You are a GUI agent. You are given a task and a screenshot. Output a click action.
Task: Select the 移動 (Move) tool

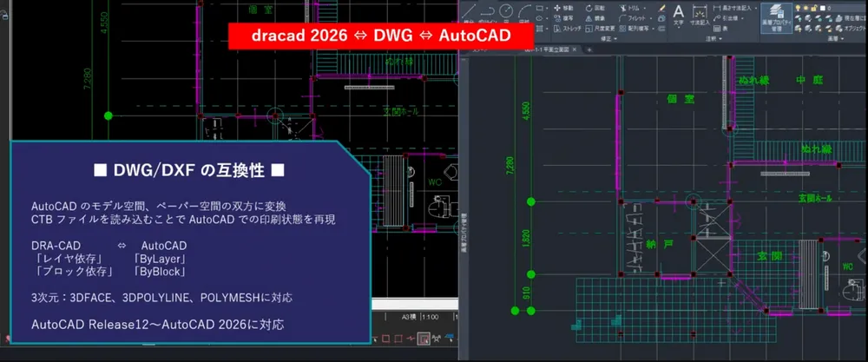[563, 9]
